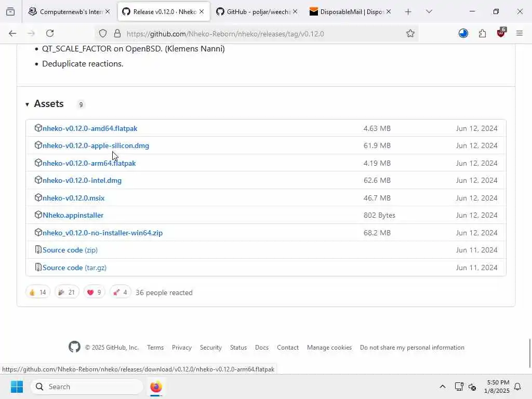Download Source code (zip) archive

[x=70, y=250]
